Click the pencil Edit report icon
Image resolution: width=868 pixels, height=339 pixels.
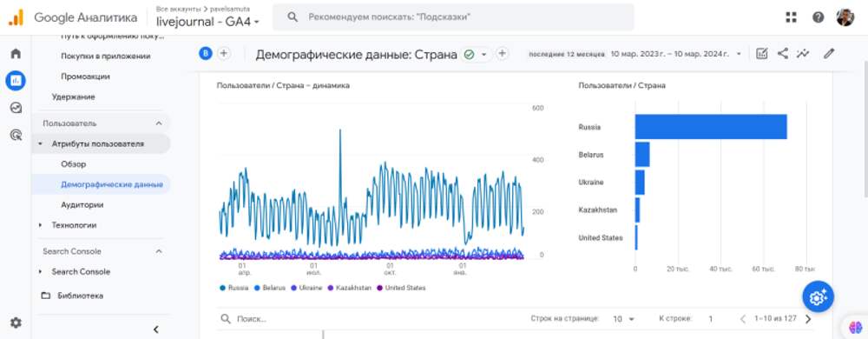828,54
